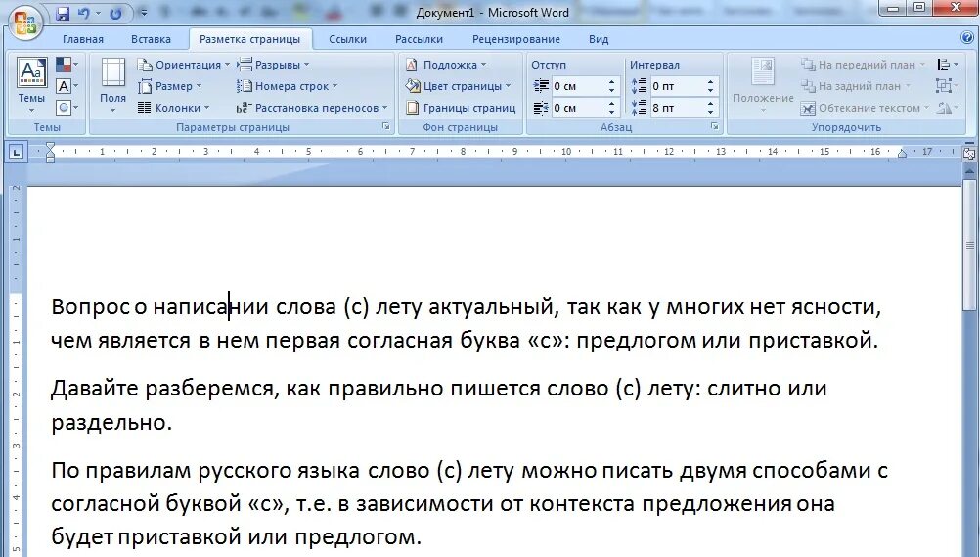Image resolution: width=980 pixels, height=557 pixels.
Task: Open the Ориентация dropdown
Action: pyautogui.click(x=184, y=65)
